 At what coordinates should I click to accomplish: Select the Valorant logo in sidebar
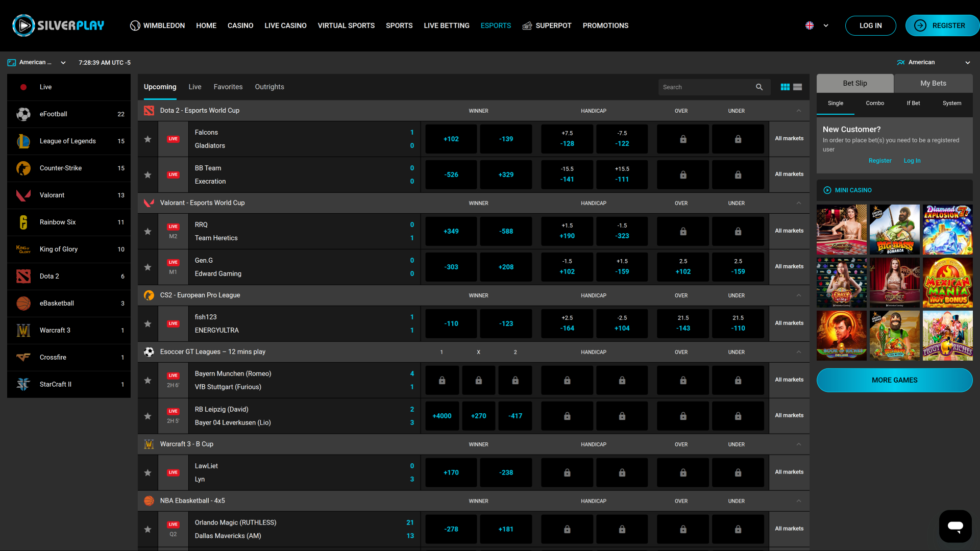[x=23, y=195]
